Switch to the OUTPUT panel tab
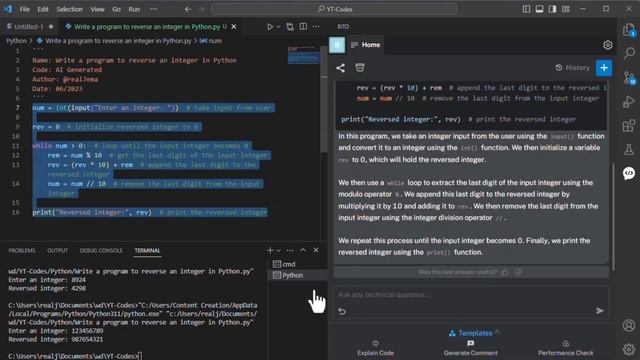 [x=58, y=250]
